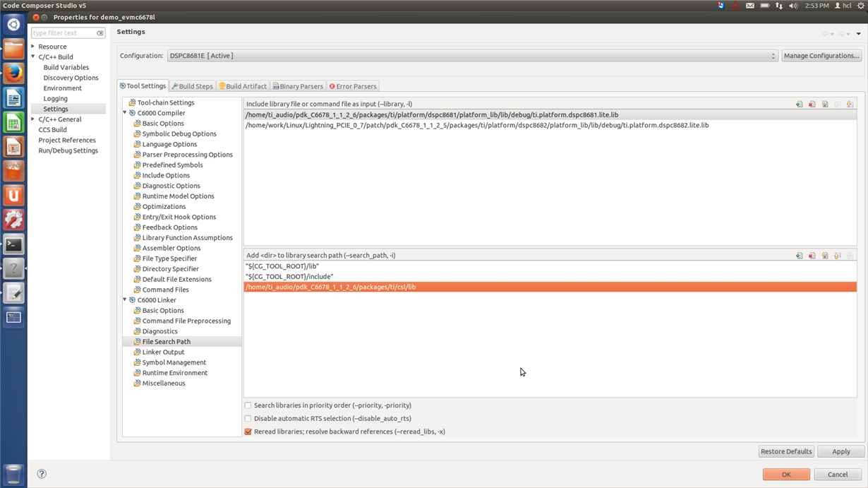The image size is (868, 488).
Task: Open text editor pencil icon in launcher
Action: (13, 294)
